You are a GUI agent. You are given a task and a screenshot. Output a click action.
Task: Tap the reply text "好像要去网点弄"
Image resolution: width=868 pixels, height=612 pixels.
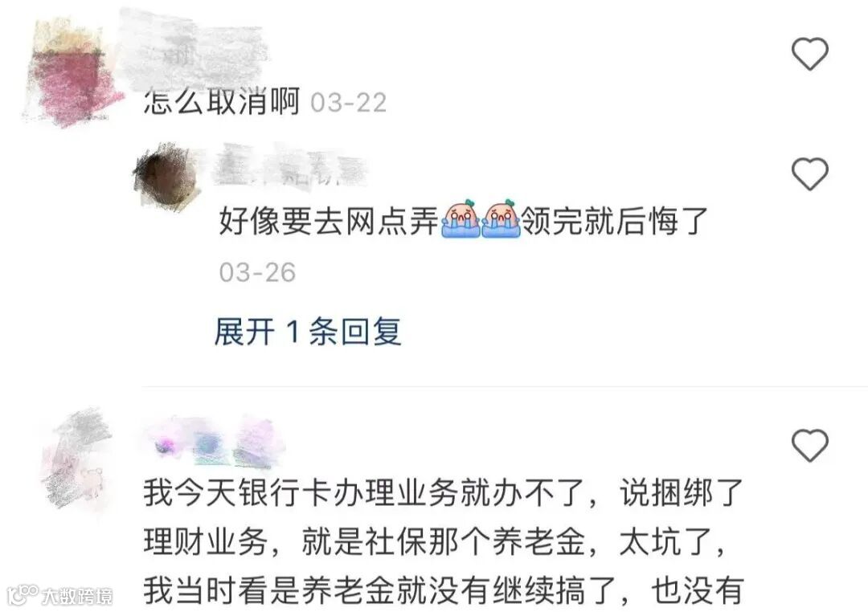tap(329, 222)
